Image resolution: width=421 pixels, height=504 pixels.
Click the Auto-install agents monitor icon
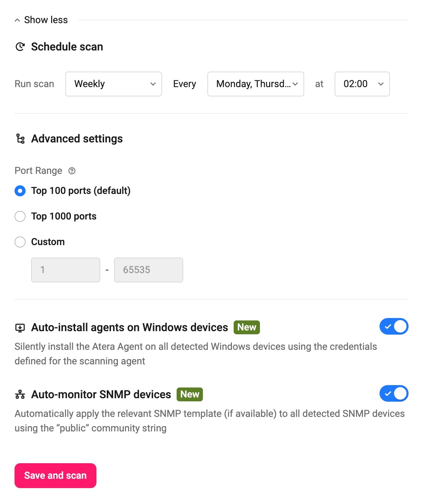click(20, 328)
